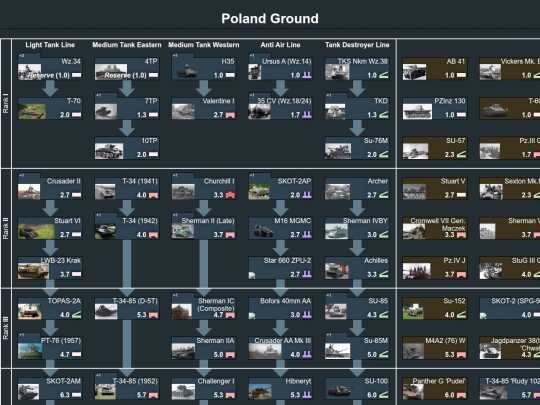
Task: Click the Anti Air Line column header
Action: (x=280, y=45)
